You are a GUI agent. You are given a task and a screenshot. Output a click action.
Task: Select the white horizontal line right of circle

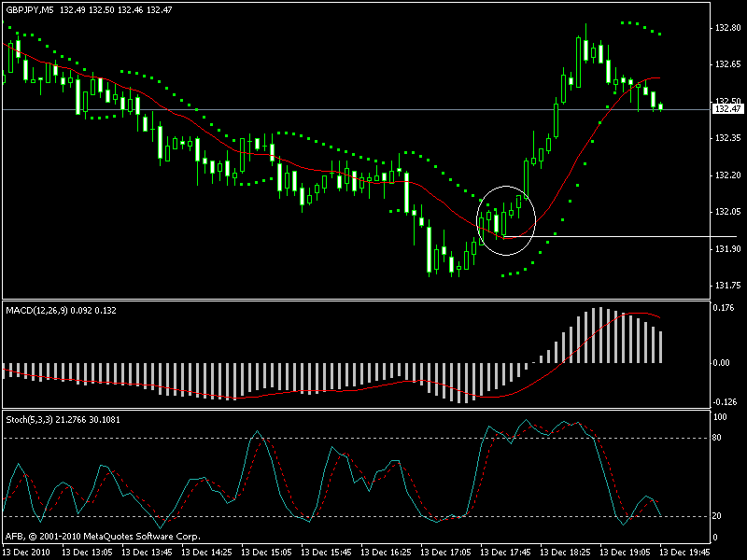click(x=626, y=237)
